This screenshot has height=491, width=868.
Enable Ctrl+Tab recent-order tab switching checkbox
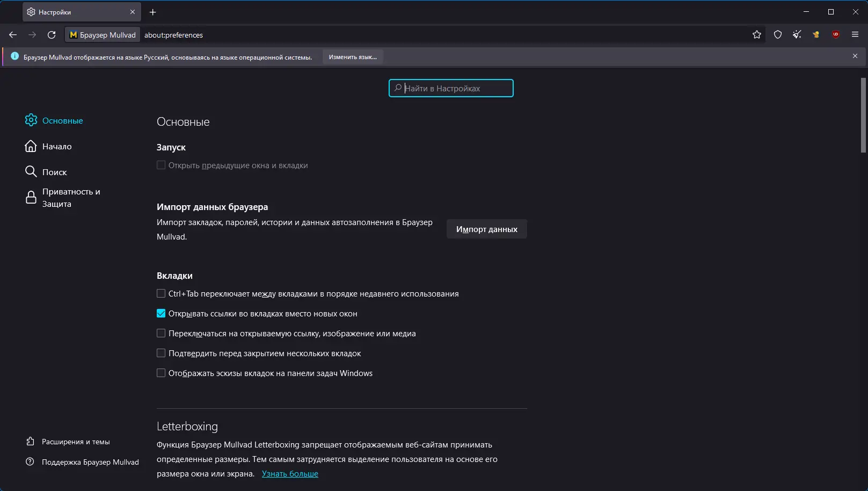pos(161,293)
